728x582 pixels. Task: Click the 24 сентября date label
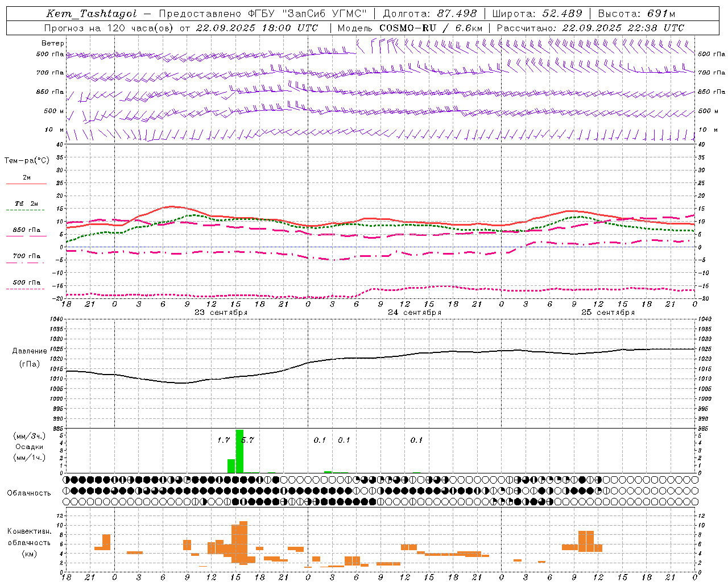coord(415,313)
